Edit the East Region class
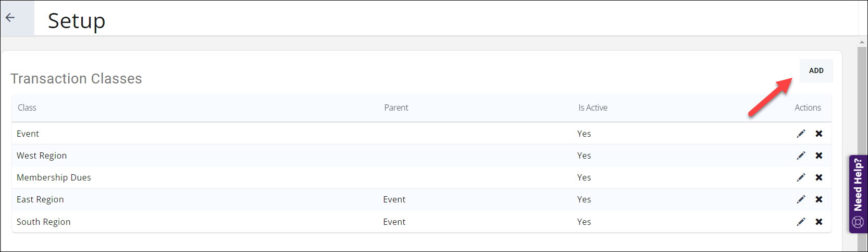Viewport: 868px width, 252px height. [801, 199]
